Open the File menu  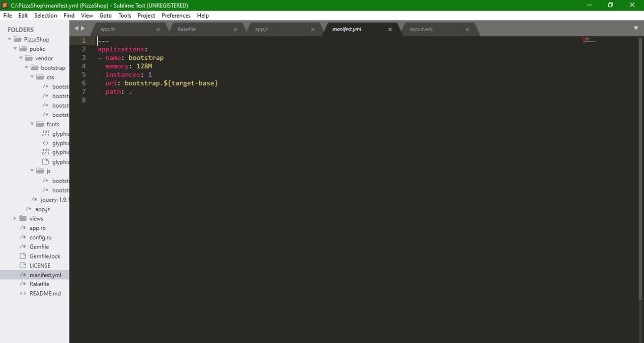click(8, 16)
